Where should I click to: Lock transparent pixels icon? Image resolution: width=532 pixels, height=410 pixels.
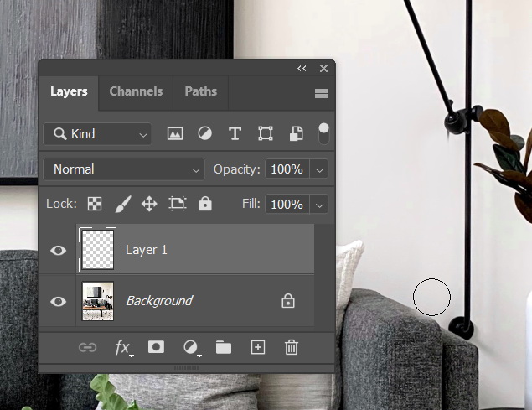[x=96, y=204]
